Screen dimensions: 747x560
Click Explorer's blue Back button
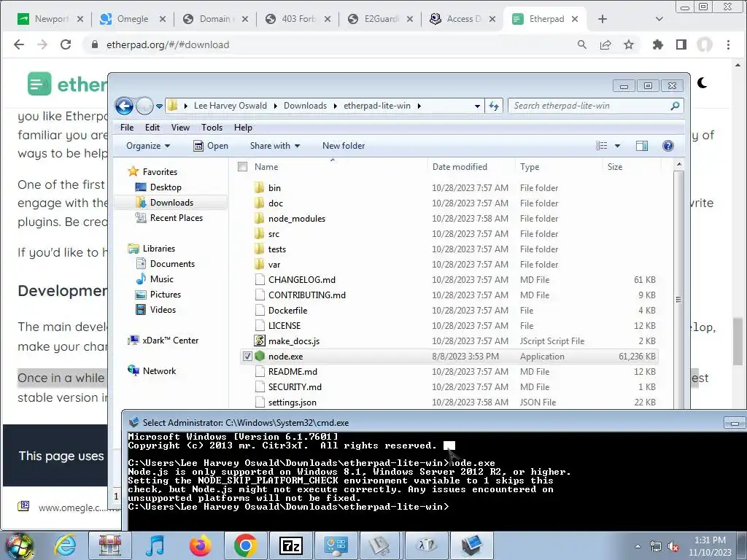(124, 106)
